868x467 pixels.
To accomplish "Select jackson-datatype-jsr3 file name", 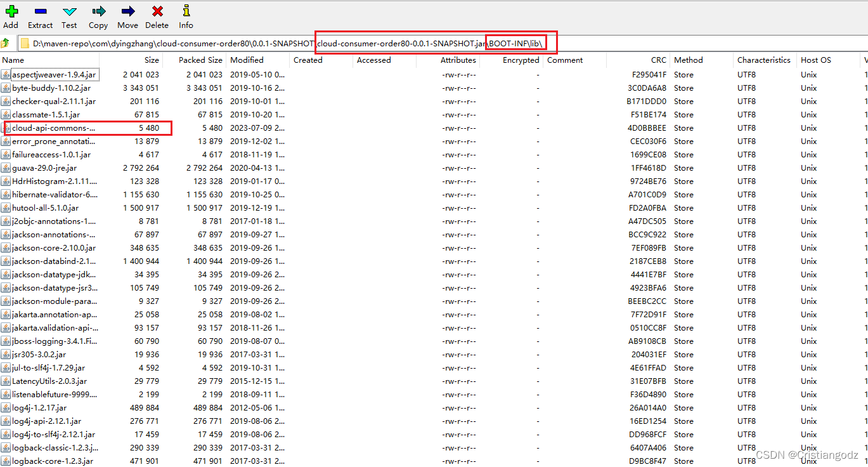I will (55, 288).
